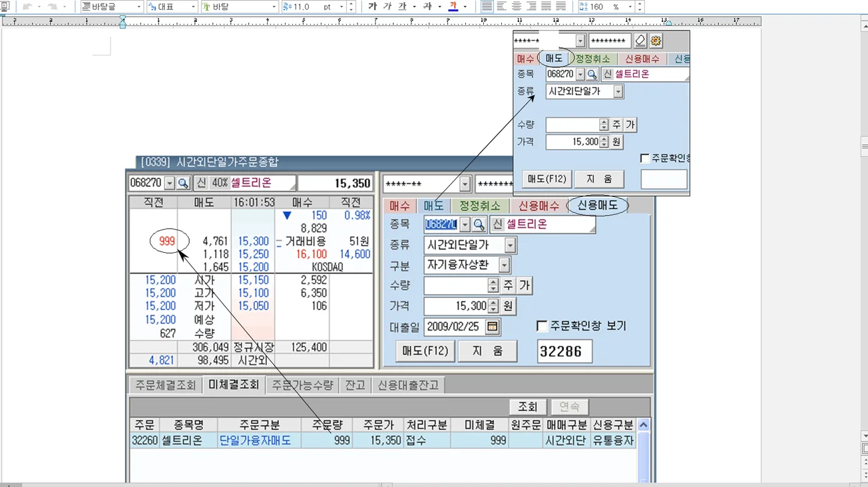Image resolution: width=868 pixels, height=487 pixels.
Task: Click the eraser icon in popup panel
Action: coord(640,41)
